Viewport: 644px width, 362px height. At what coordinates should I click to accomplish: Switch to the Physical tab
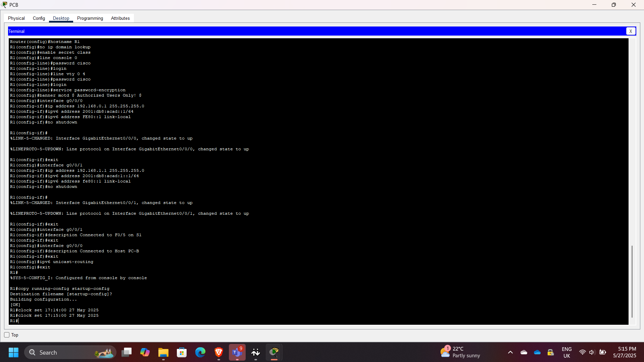[16, 18]
